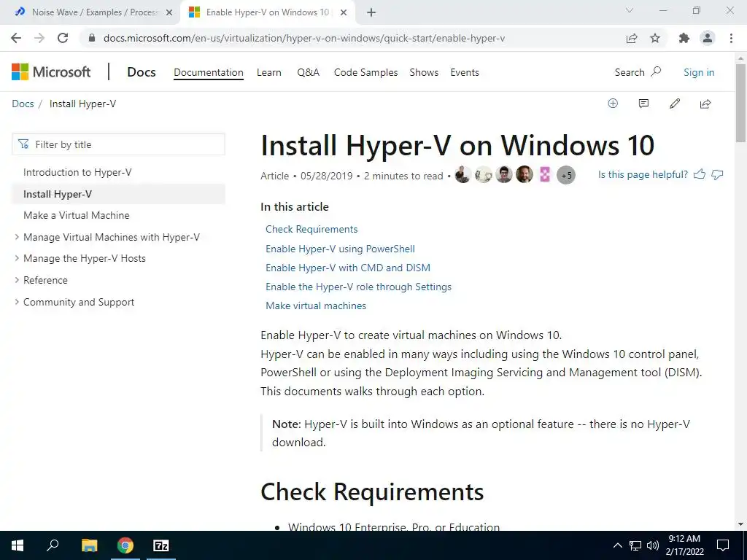Share this page via address bar icon
Viewport: 747px width, 560px height.
632,38
